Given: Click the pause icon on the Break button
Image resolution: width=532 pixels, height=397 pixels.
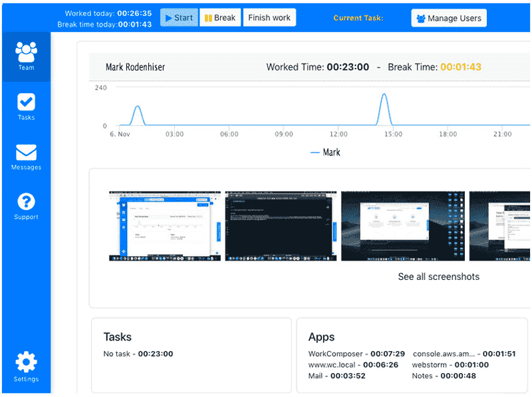Looking at the screenshot, I should tap(209, 17).
